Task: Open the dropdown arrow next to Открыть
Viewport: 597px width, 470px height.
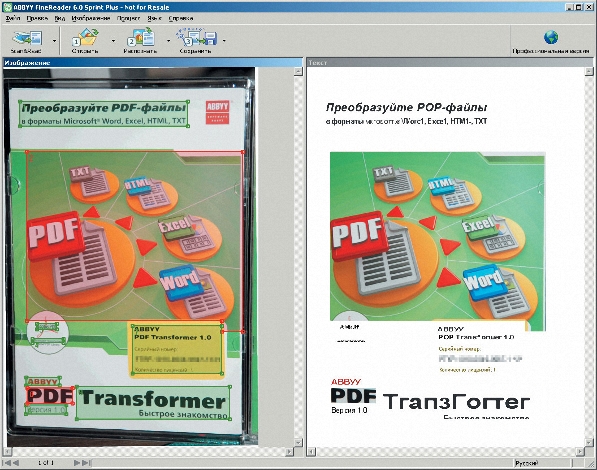Action: click(x=113, y=41)
